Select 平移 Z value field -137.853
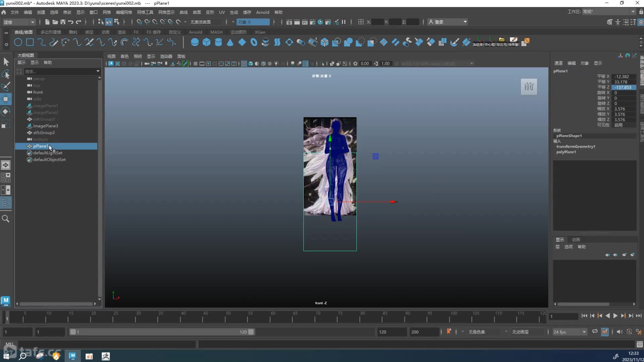 pos(624,87)
